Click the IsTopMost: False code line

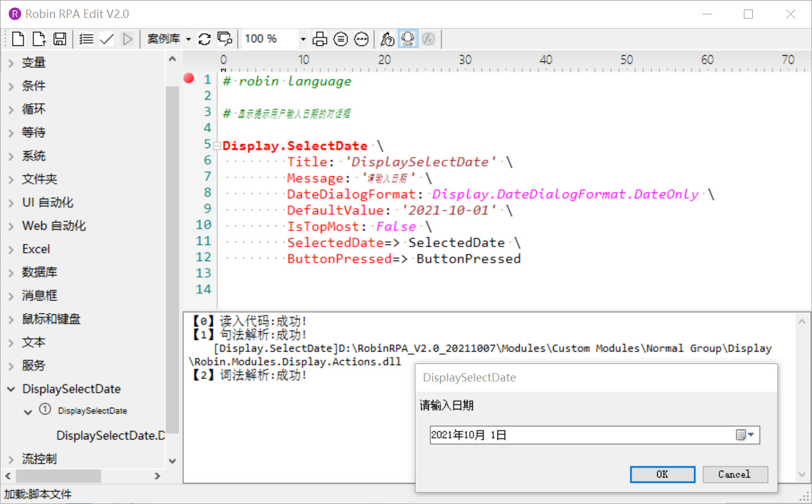click(x=359, y=227)
